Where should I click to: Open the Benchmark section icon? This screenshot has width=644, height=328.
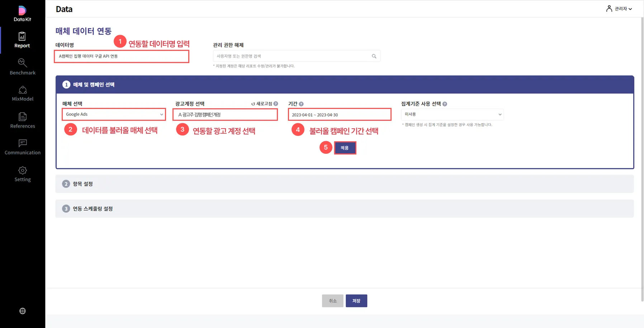(x=22, y=63)
